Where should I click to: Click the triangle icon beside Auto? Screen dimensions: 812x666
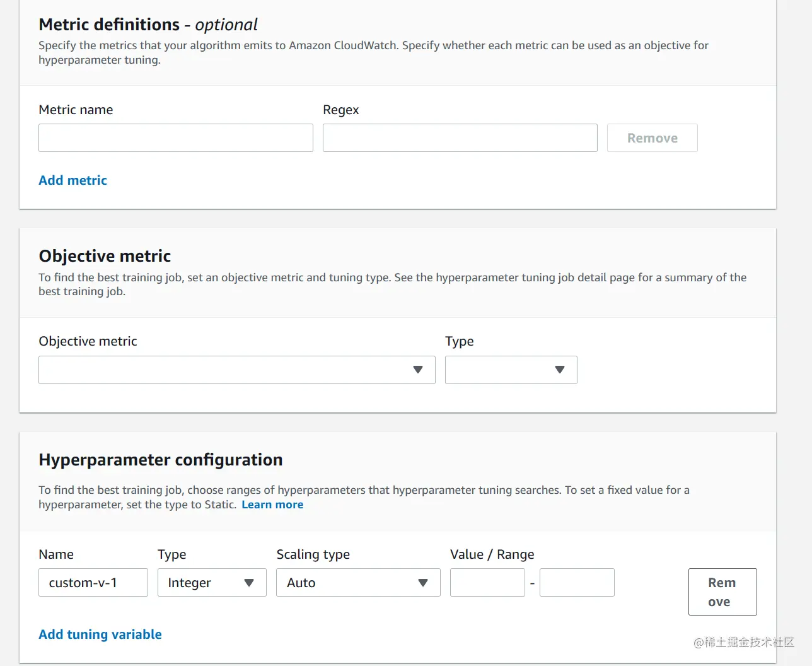click(423, 583)
